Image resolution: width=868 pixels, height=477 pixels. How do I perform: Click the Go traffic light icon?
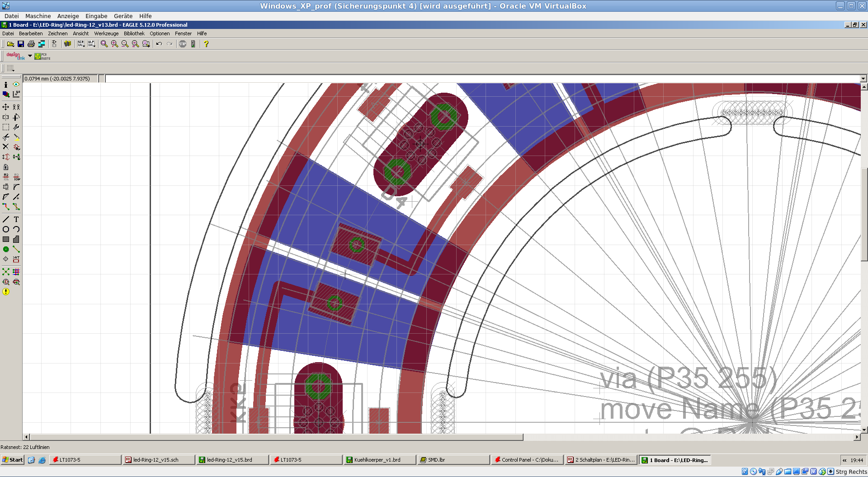193,44
